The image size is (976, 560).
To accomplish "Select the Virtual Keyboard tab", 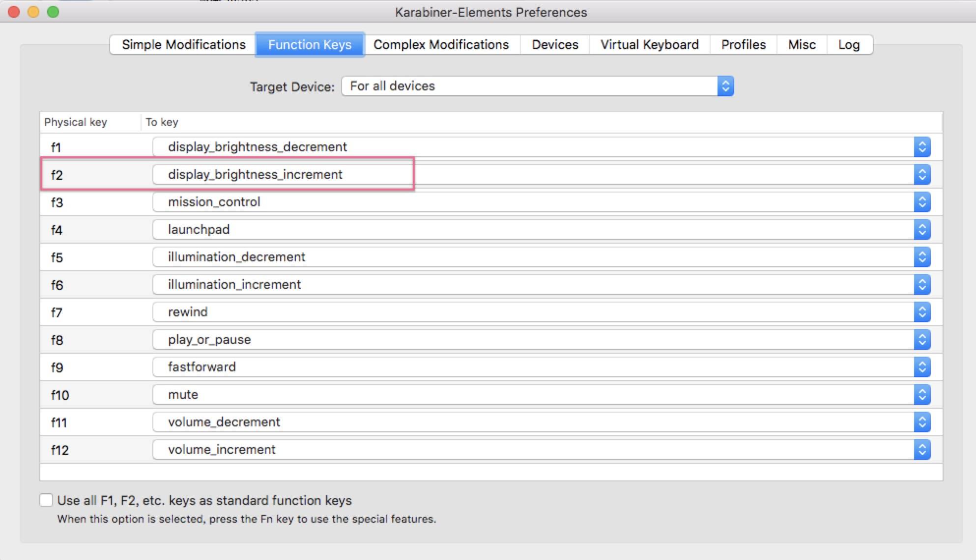I will point(649,45).
